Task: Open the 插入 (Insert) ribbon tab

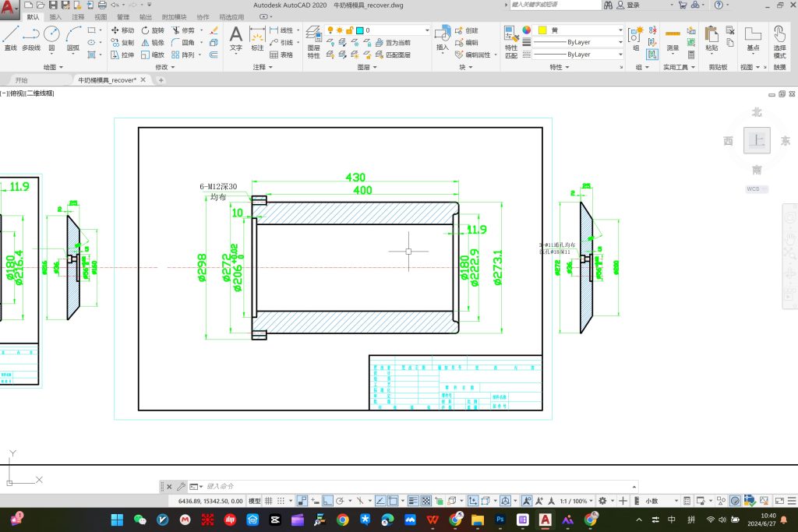Action: point(55,17)
